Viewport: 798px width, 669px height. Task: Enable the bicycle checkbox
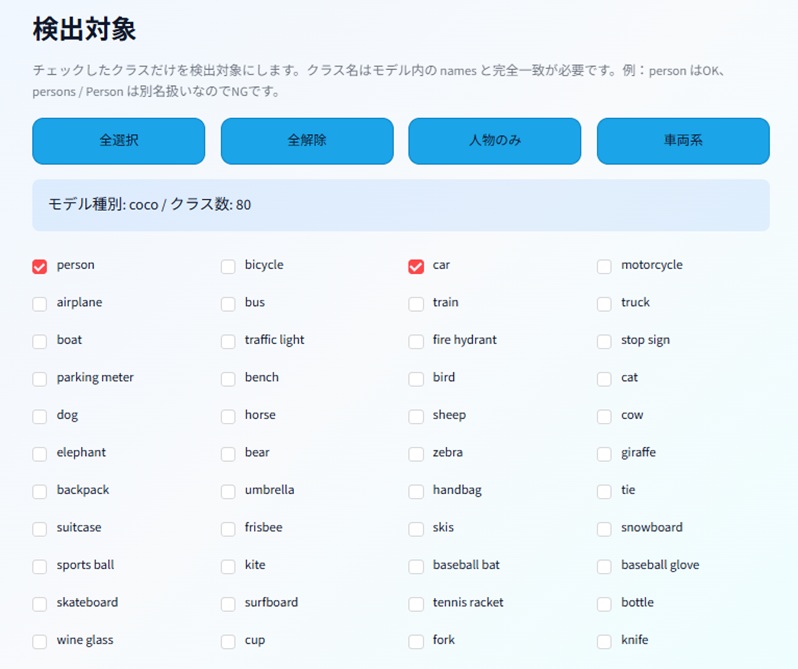[228, 267]
